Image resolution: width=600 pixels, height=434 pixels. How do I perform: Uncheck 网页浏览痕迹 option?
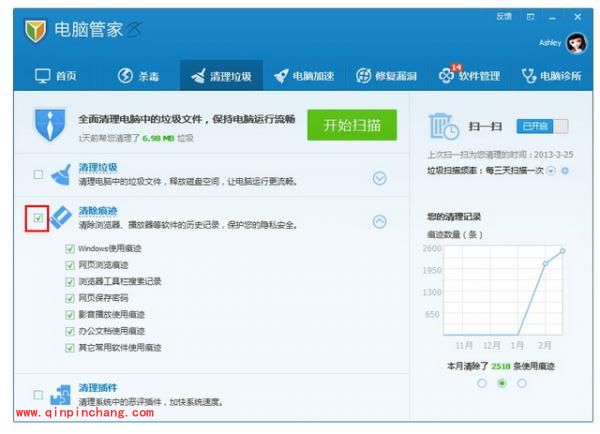tap(70, 266)
